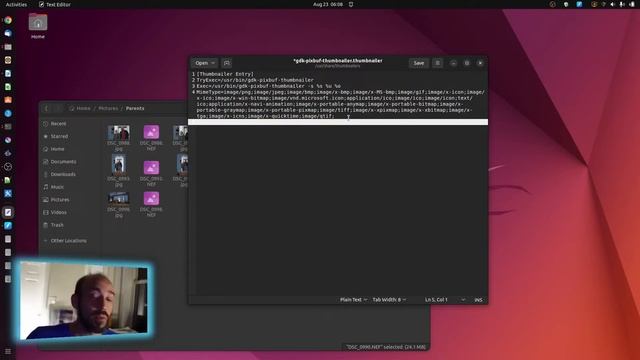Select the DSC_0993 NEF pink image icon
This screenshot has height=360, width=640.
coord(151,167)
